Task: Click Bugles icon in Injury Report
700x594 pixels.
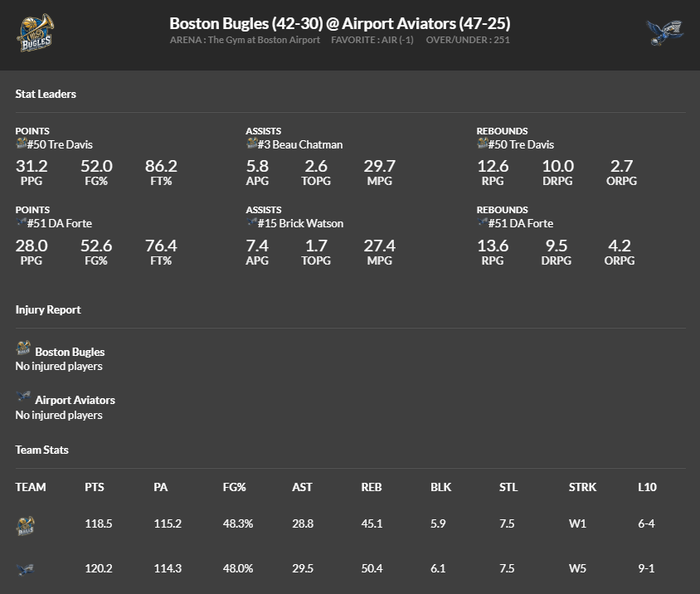Action: [23, 348]
